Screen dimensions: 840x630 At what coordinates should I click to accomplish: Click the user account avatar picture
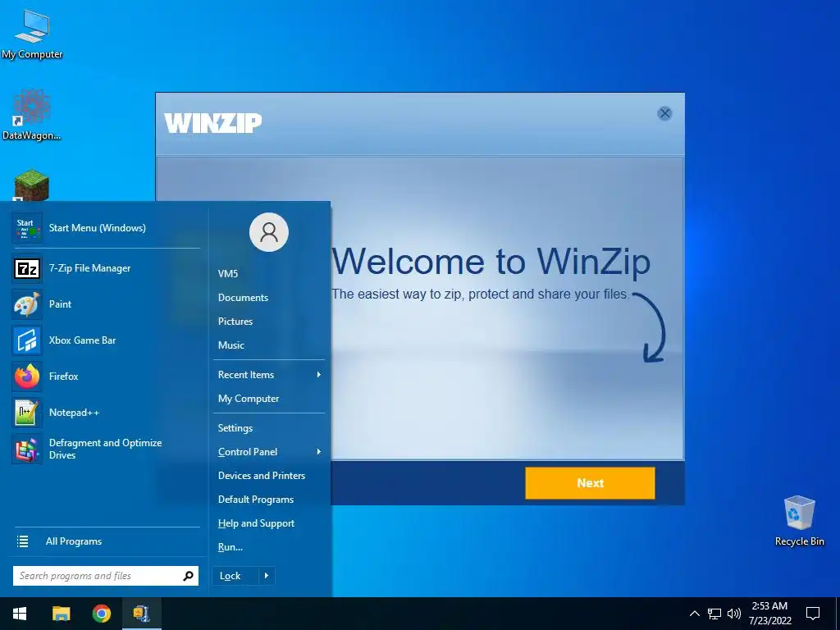pos(269,232)
